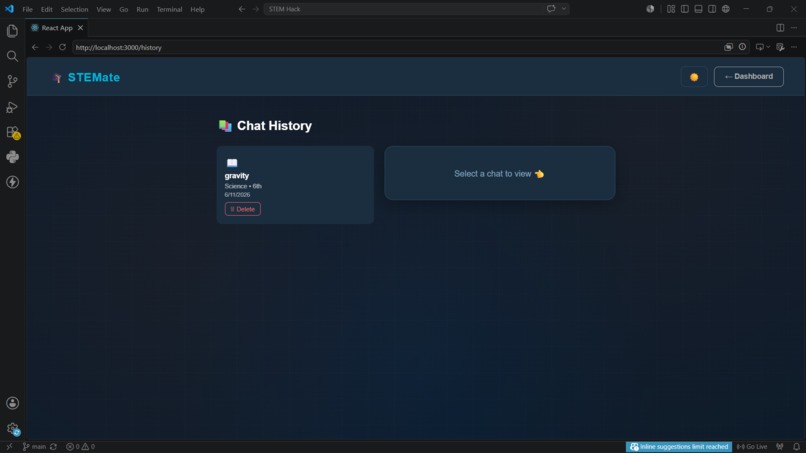Open the File menu
The image size is (806, 453).
pos(27,9)
